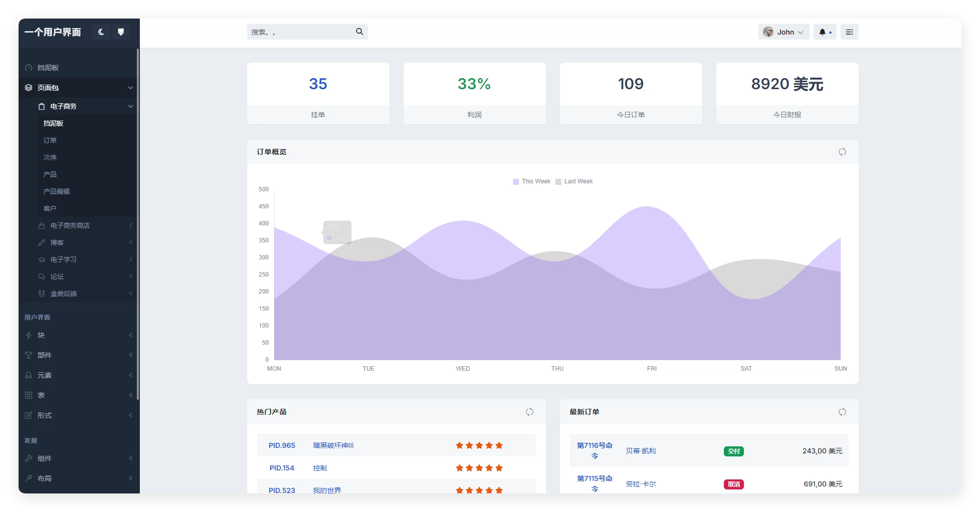Screen dimensions: 980x512
Task: Open 产品编辑 from the sidebar
Action: [57, 191]
